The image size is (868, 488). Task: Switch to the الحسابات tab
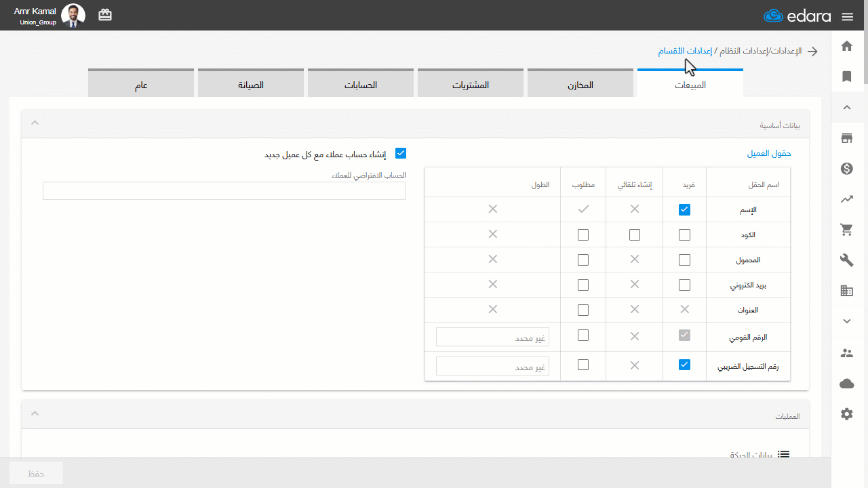click(x=361, y=83)
